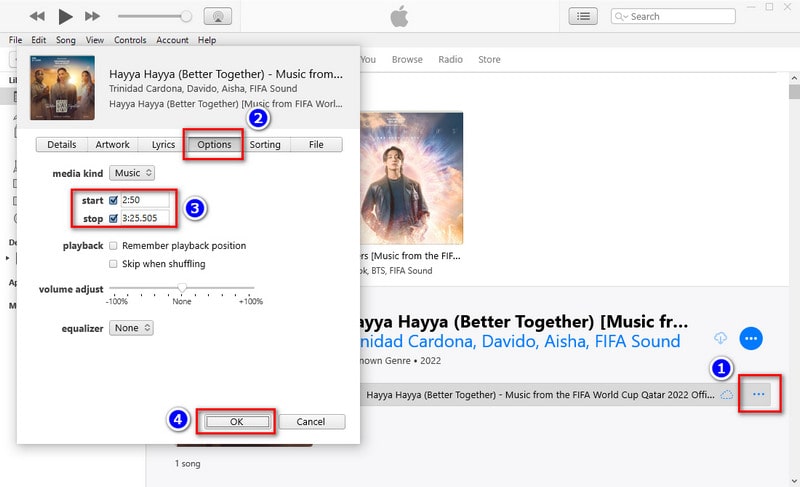
Task: Open the Song menu
Action: pos(65,40)
